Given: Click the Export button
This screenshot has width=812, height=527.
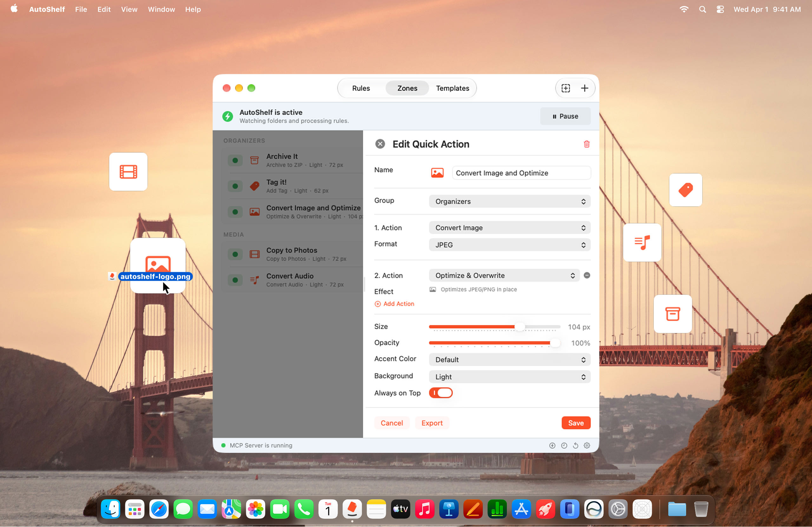Looking at the screenshot, I should [432, 423].
